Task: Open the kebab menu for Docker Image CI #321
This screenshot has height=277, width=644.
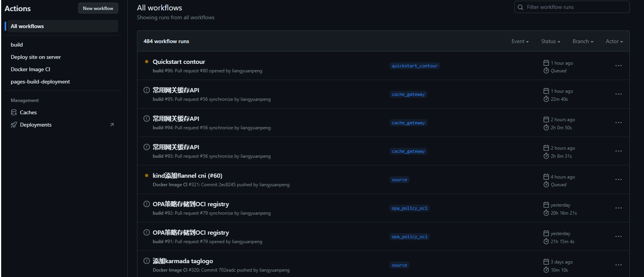Action: tap(618, 180)
